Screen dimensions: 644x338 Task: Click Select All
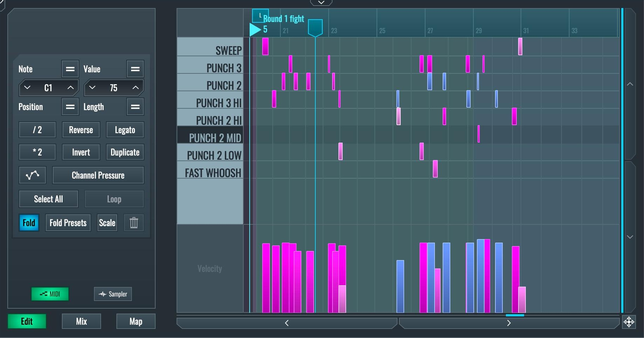tap(49, 199)
